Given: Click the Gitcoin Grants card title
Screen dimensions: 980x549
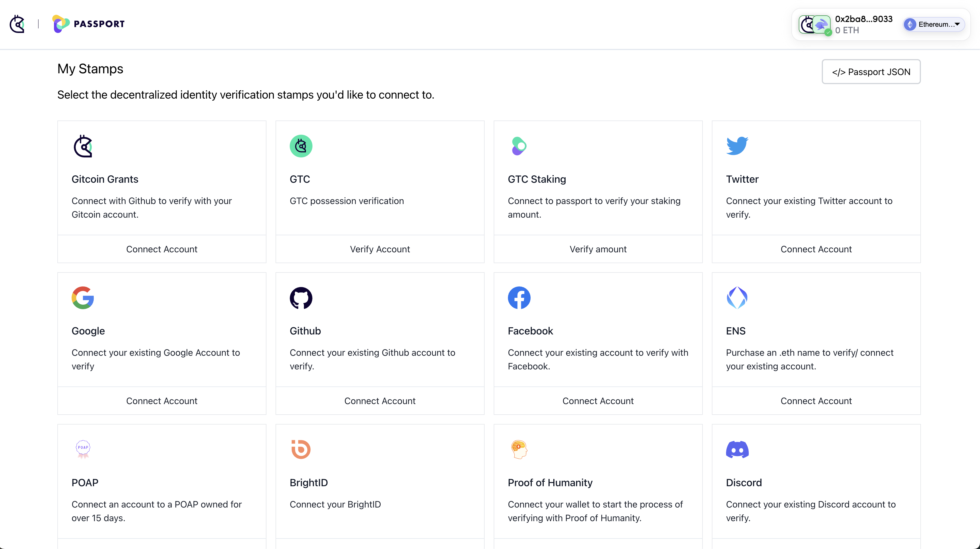Looking at the screenshot, I should [105, 179].
